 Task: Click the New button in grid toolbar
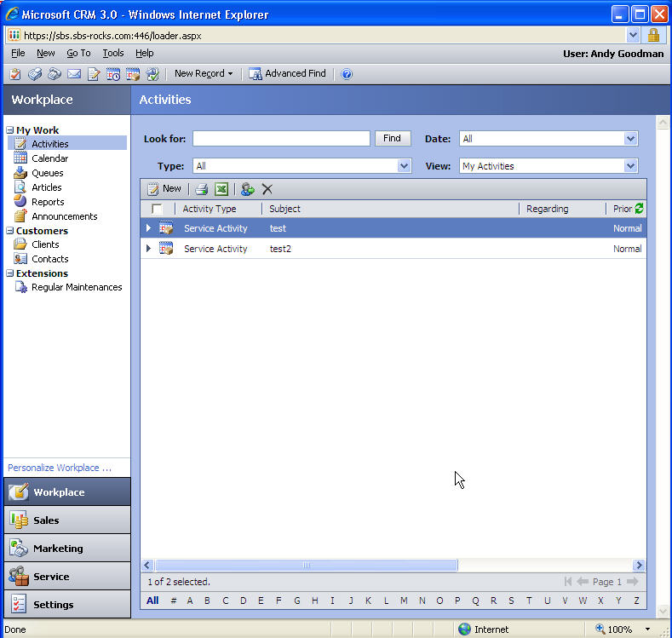pos(164,189)
